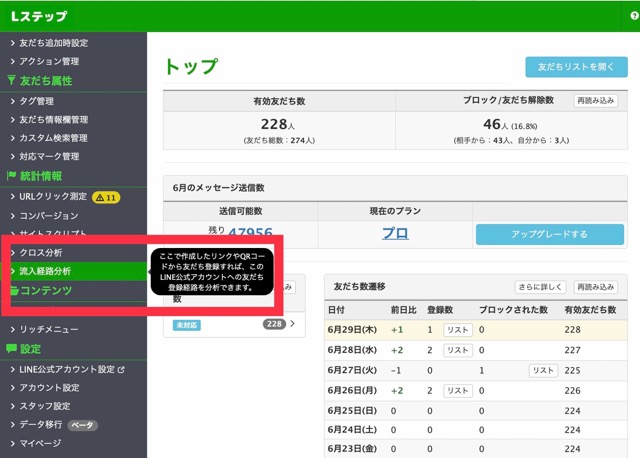Click リスト button in the 6月27日 row
Image resolution: width=640 pixels, height=458 pixels.
(543, 370)
